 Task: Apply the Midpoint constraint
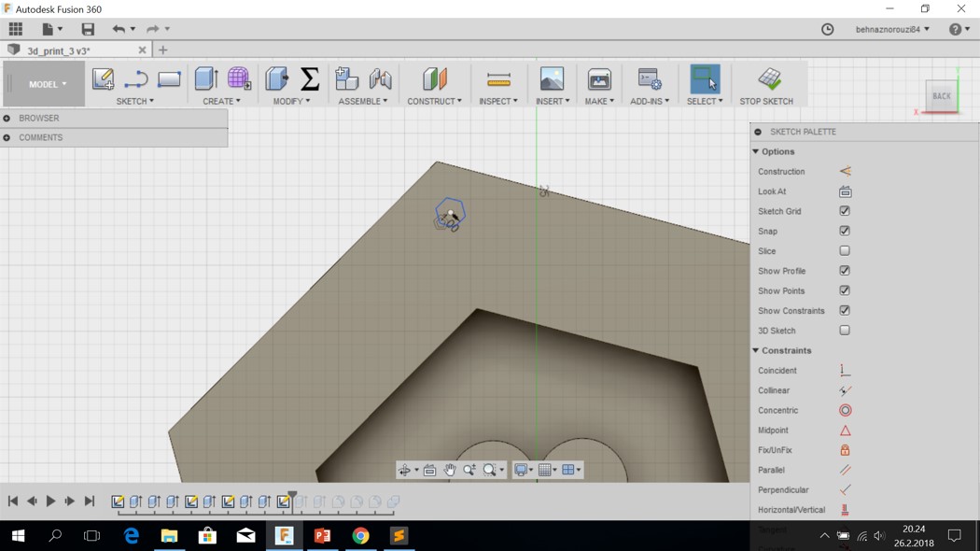[x=845, y=431]
